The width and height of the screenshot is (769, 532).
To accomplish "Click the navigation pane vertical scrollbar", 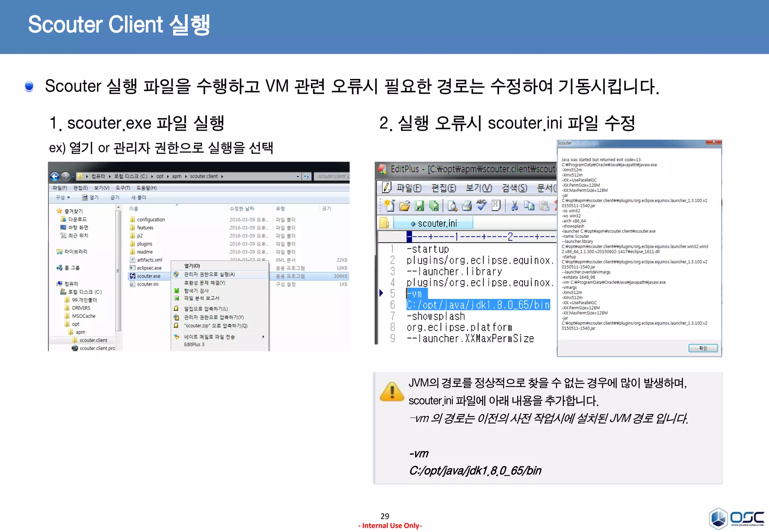I will point(118,270).
